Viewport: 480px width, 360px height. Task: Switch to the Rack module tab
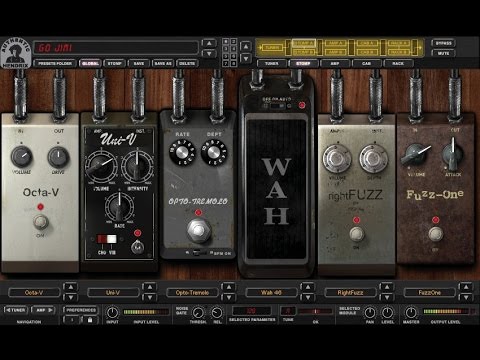[398, 63]
